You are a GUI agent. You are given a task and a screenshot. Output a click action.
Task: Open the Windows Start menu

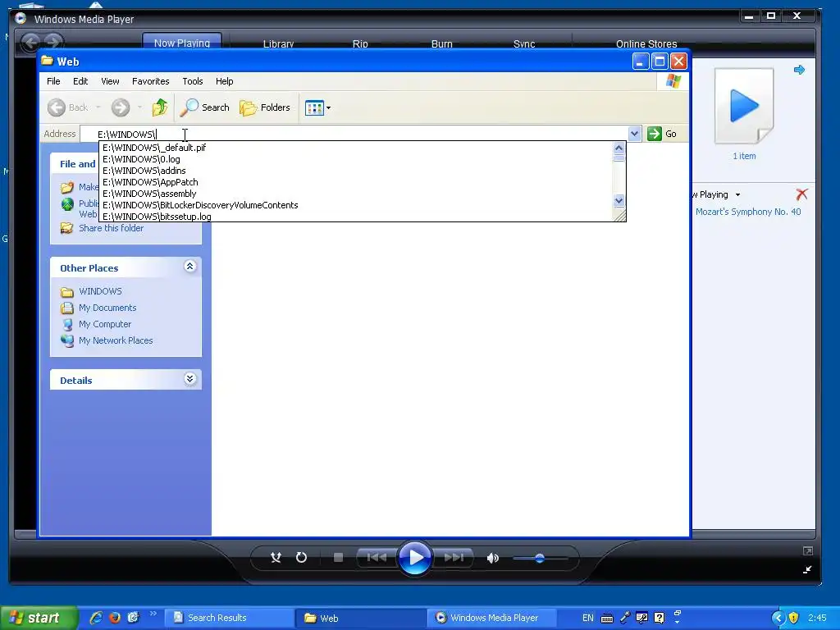[38, 618]
